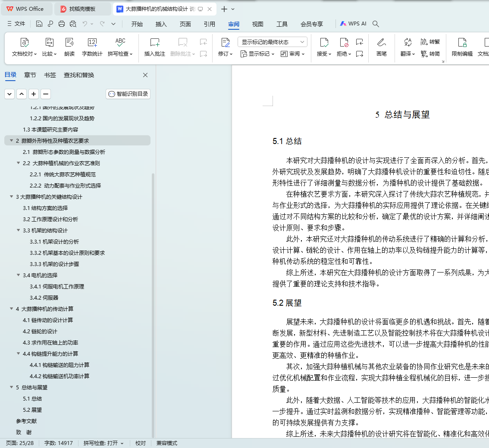Convert text with 繁转简
This screenshot has width=489, height=448.
430,53
